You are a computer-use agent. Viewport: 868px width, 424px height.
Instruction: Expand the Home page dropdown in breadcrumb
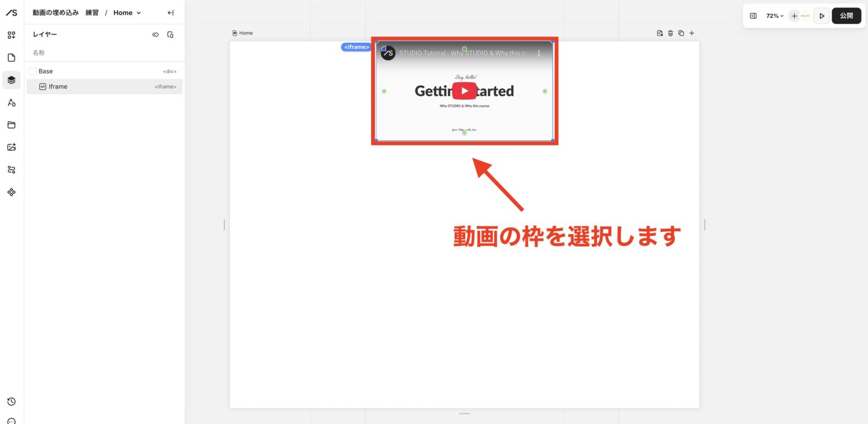127,13
